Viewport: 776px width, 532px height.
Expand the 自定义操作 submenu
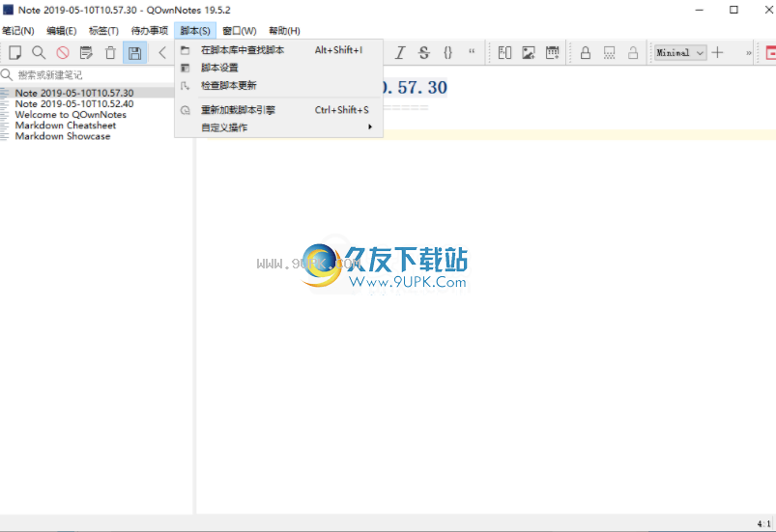point(278,127)
